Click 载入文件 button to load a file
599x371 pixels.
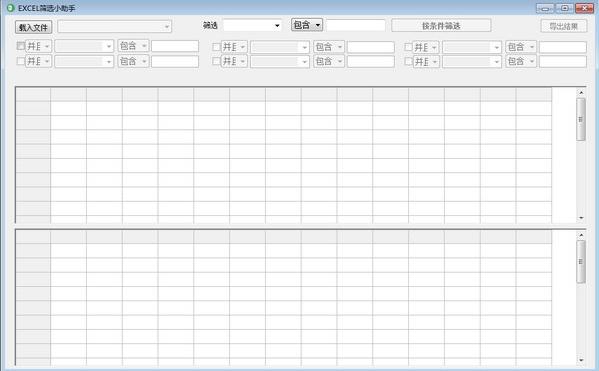(x=33, y=27)
